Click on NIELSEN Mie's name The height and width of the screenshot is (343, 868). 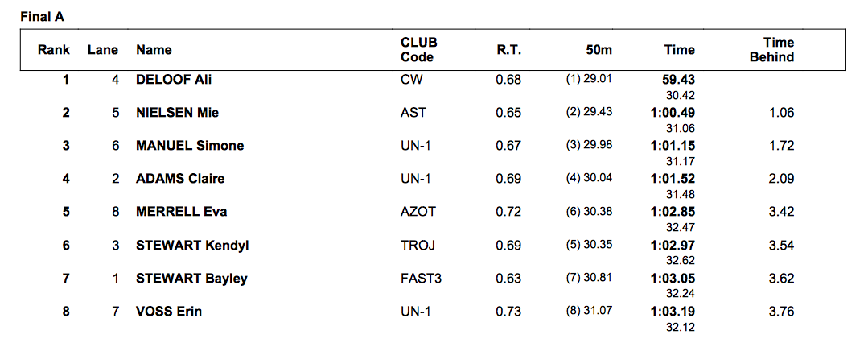click(x=177, y=113)
